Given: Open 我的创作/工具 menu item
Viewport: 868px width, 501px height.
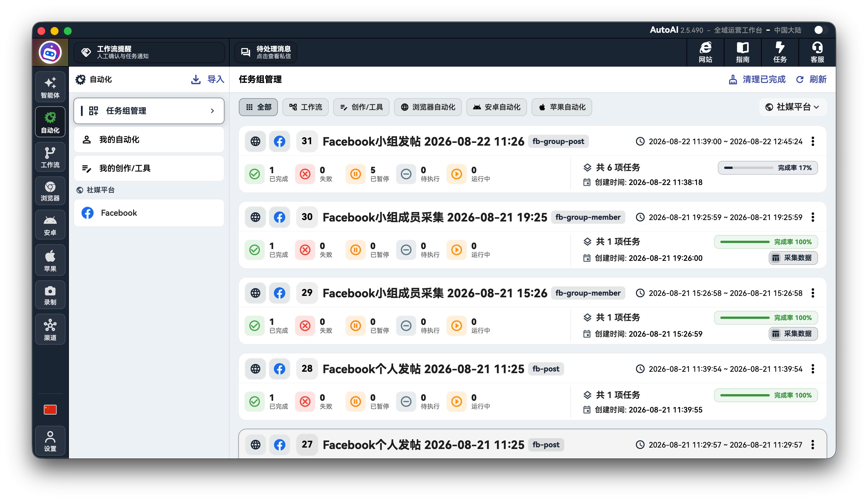Looking at the screenshot, I should coord(149,168).
